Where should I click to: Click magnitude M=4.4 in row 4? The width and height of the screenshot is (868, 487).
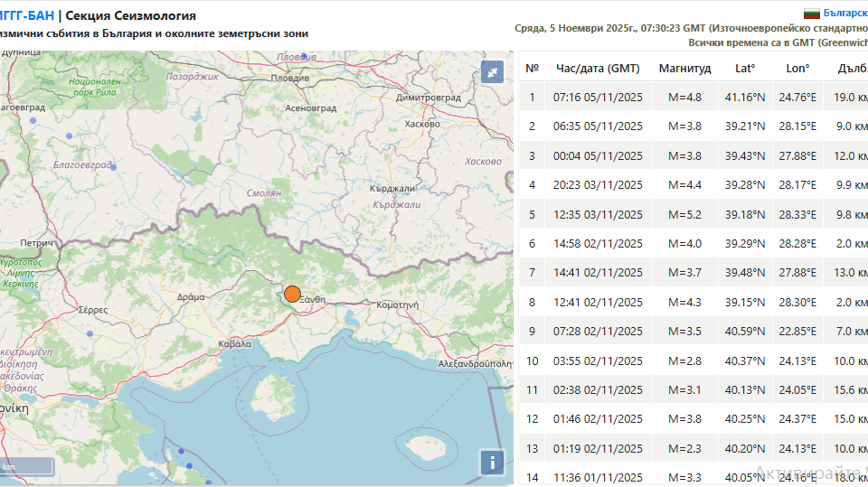(684, 185)
